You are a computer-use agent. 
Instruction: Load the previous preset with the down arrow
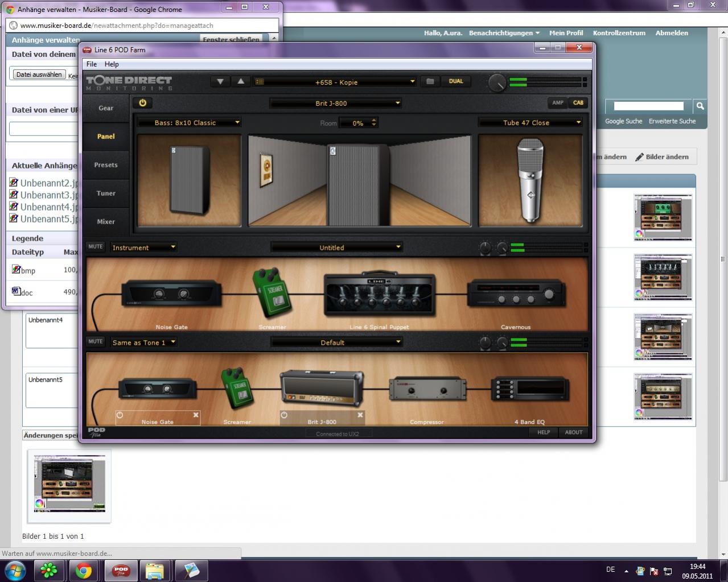click(x=220, y=82)
